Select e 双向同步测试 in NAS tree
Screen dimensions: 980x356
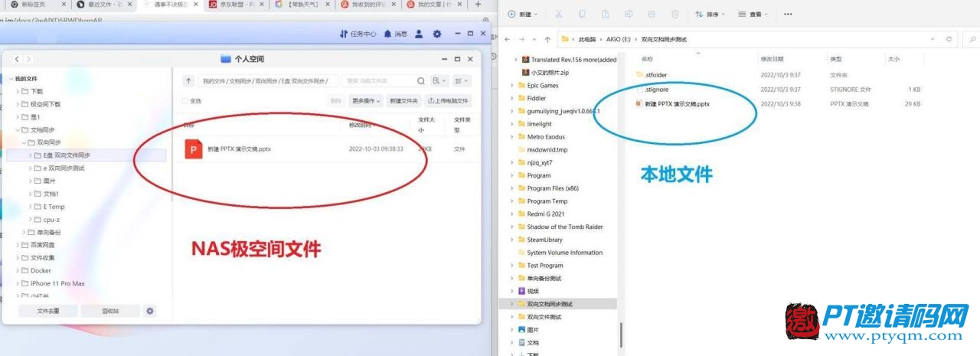point(64,168)
